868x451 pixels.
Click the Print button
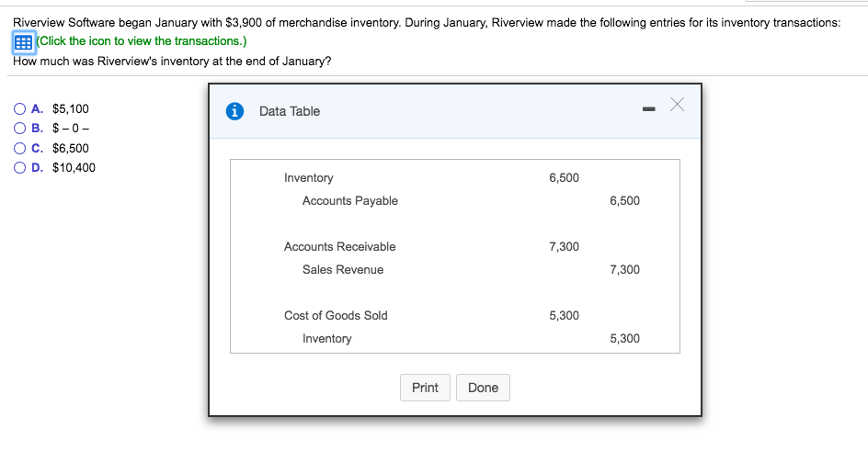tap(425, 388)
